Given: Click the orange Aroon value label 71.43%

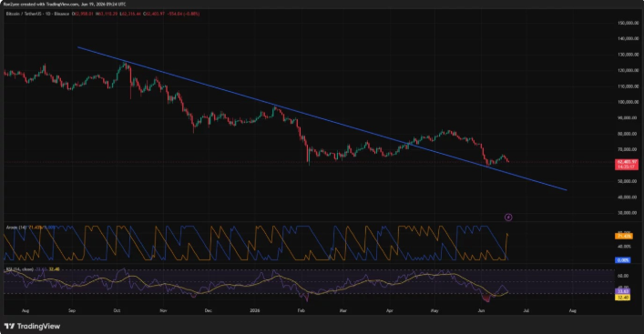Looking at the screenshot, I should click(x=623, y=236).
